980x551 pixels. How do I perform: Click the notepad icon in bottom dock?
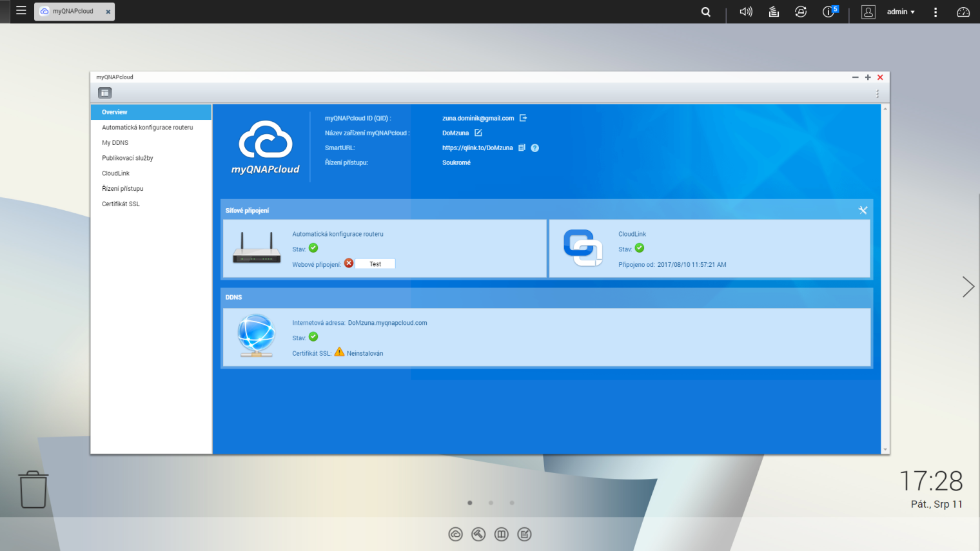[x=525, y=534]
